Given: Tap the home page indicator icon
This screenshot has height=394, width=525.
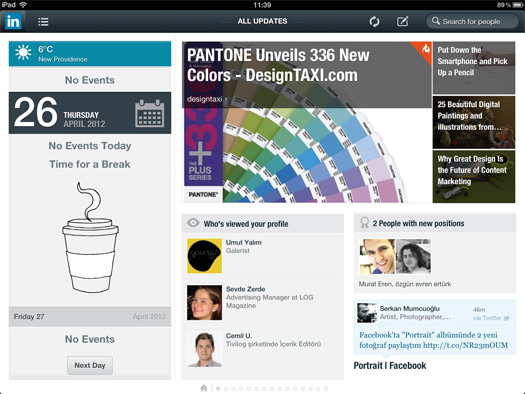Looking at the screenshot, I should coord(204,388).
